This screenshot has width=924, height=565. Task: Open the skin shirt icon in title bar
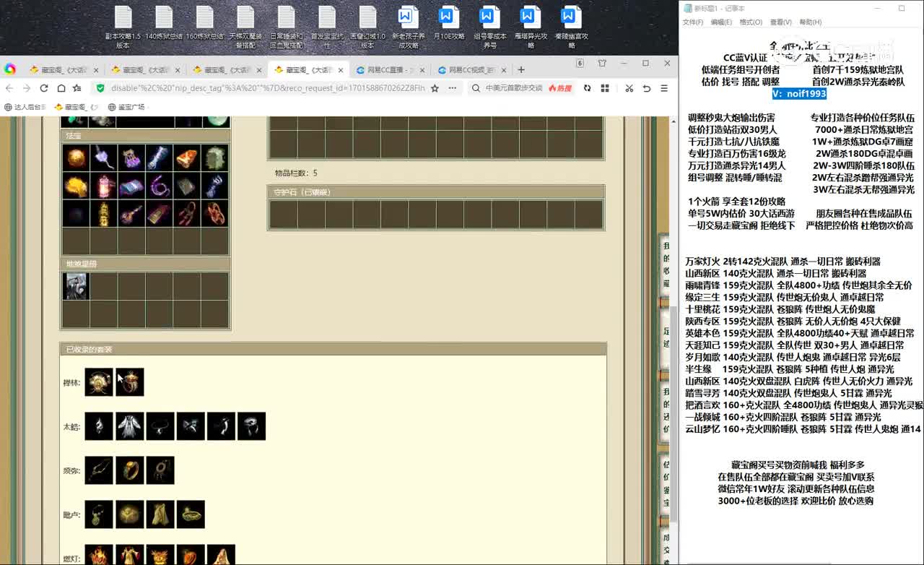tap(602, 64)
